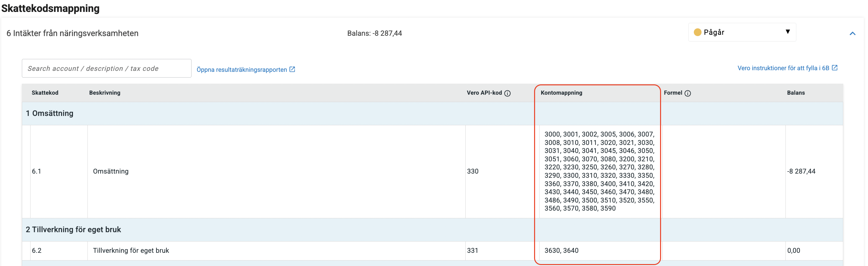This screenshot has width=868, height=266.
Task: Click info icon beside Vero API-kod header
Action: [507, 93]
